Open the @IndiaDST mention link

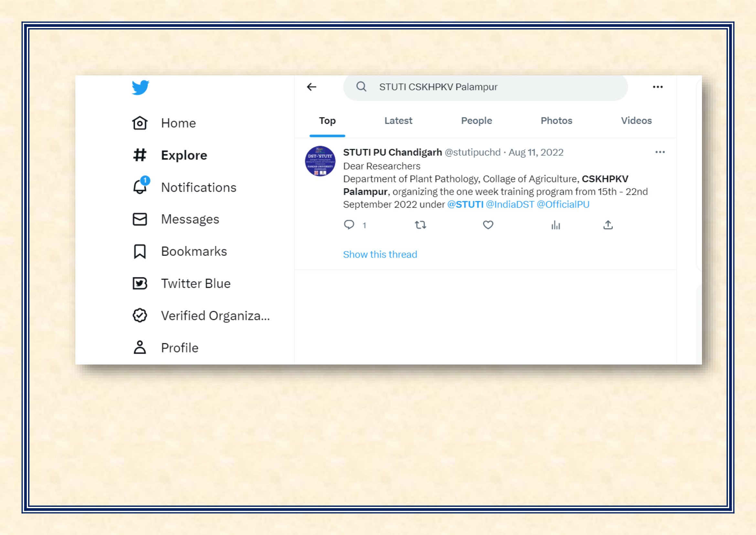pos(510,204)
